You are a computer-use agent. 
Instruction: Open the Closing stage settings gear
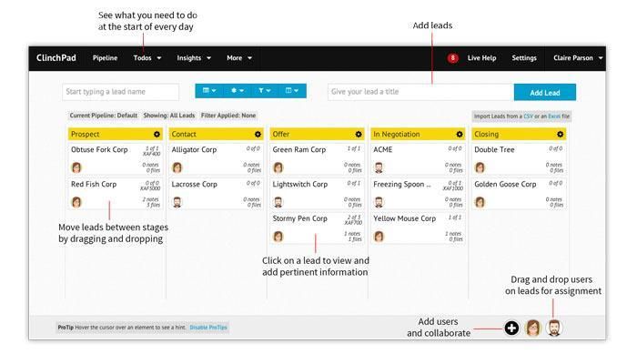click(x=561, y=135)
